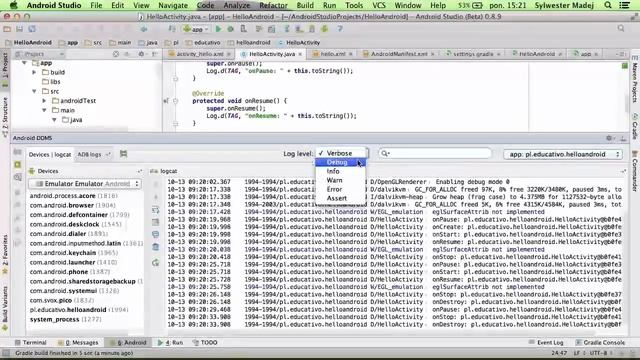Open macOS Spotlight search icon
640x360 pixels.
(x=608, y=5)
